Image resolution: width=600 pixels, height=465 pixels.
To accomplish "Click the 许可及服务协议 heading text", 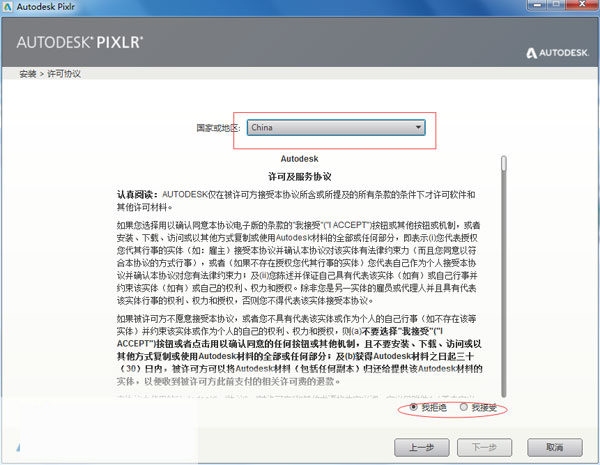I will [x=300, y=177].
